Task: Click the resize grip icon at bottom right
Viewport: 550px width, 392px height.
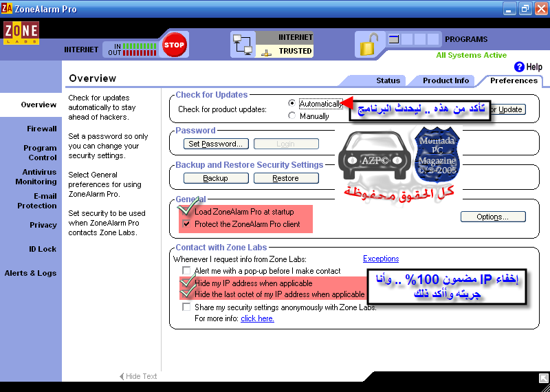Action: [543, 378]
